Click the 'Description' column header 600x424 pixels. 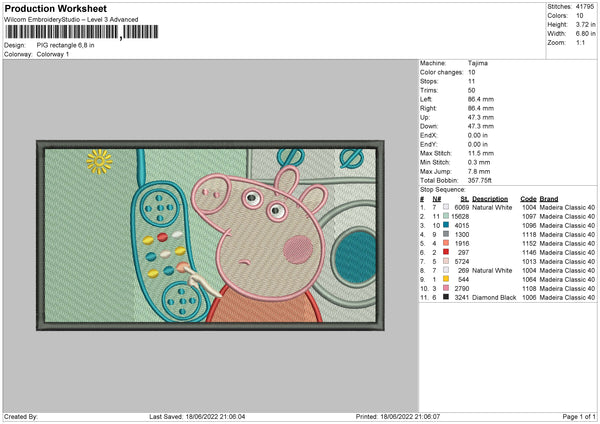[x=490, y=199]
